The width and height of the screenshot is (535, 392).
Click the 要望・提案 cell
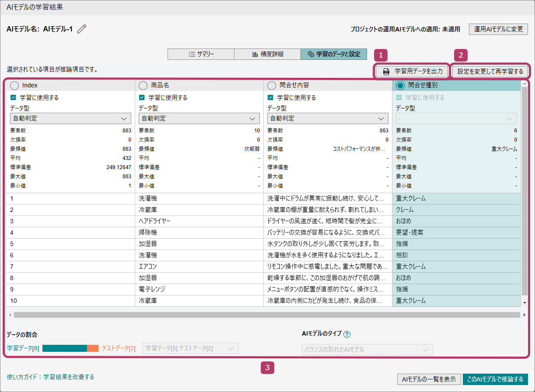[457, 232]
